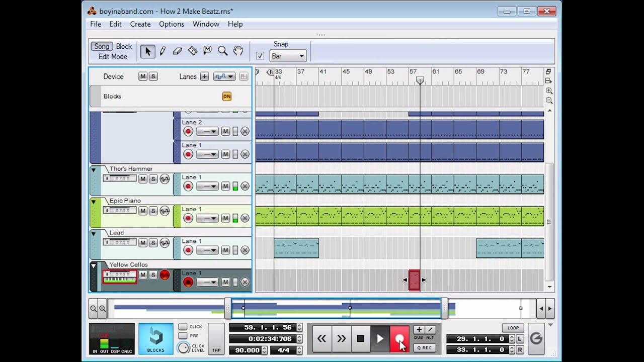Open the Epic Piano lane dropdown
The height and width of the screenshot is (362, 644).
(x=207, y=218)
